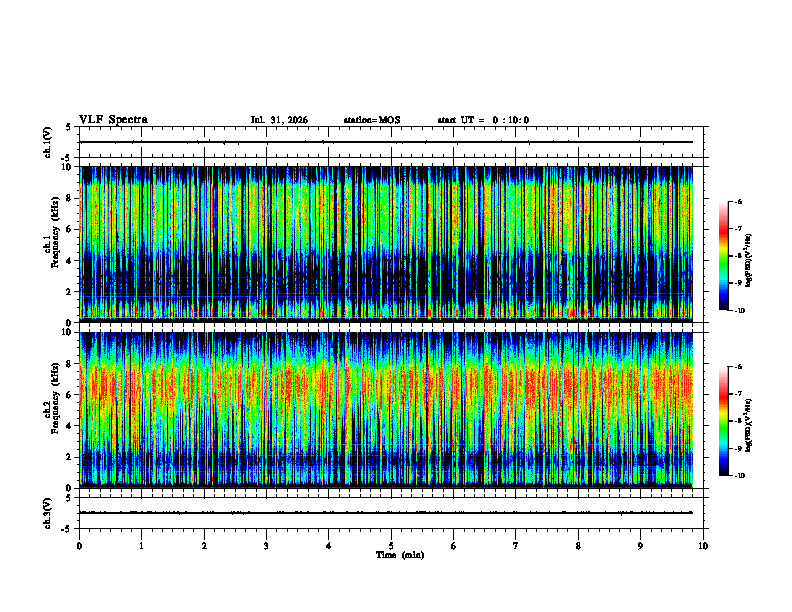Click the time axis tick label "10"
This screenshot has width=792, height=612.
pos(703,546)
